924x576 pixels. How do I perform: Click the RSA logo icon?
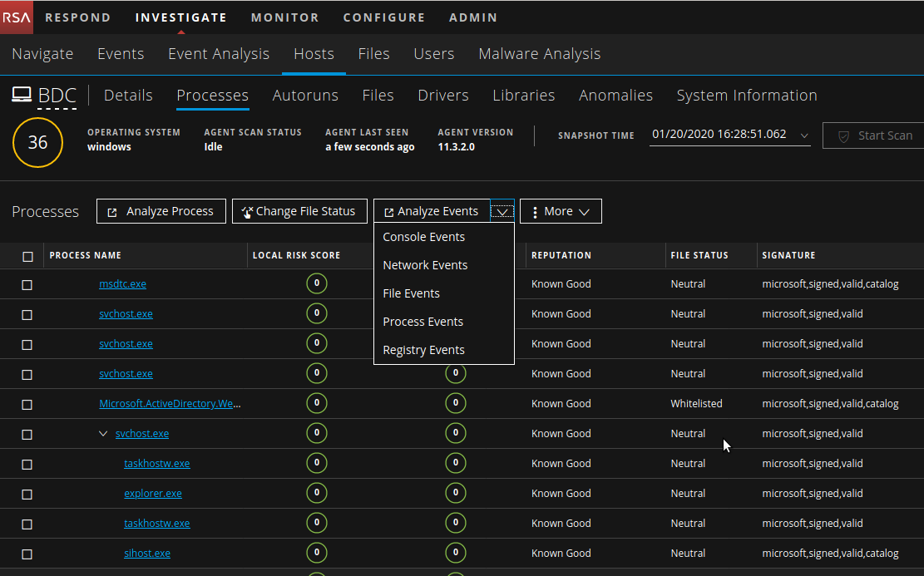[x=17, y=17]
